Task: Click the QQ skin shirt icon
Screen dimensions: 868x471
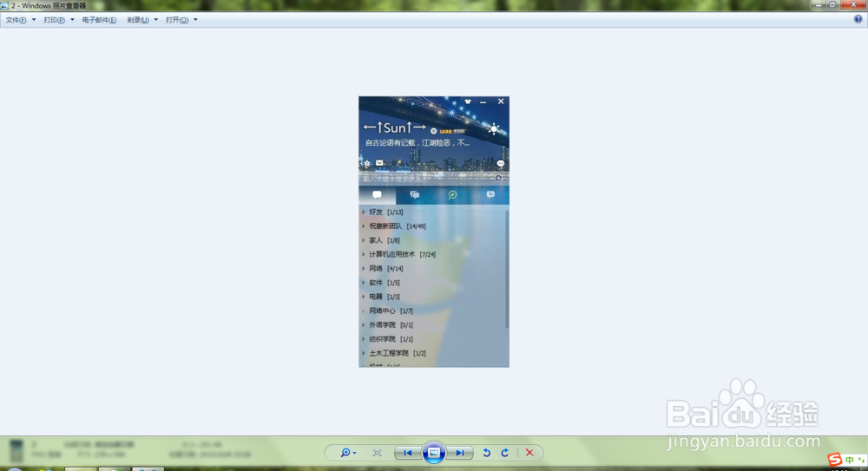Action: [x=468, y=101]
